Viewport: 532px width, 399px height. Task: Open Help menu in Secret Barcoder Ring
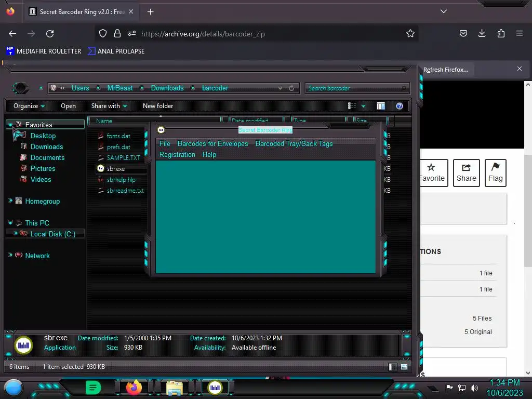coord(209,154)
